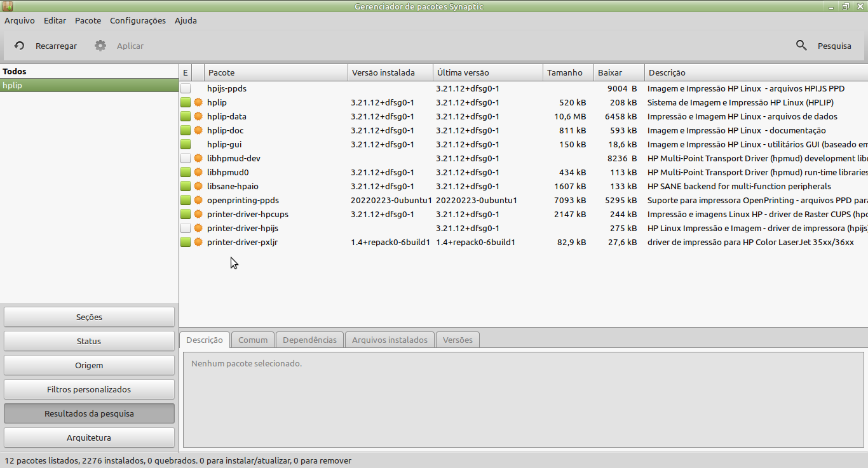Click the 27,6 kB download size
The height and width of the screenshot is (468, 868).
click(623, 242)
